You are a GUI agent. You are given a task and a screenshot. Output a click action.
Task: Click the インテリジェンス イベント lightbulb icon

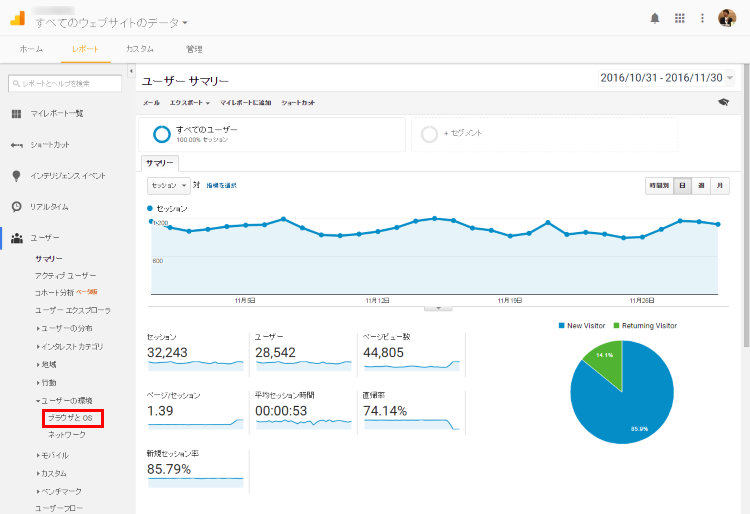pos(16,176)
